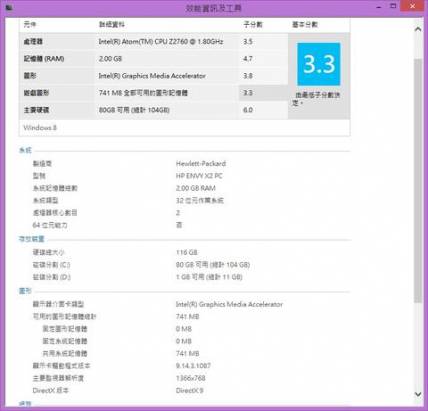Select the 741 MB gaming graphics row
The width and height of the screenshot is (428, 411).
154,93
